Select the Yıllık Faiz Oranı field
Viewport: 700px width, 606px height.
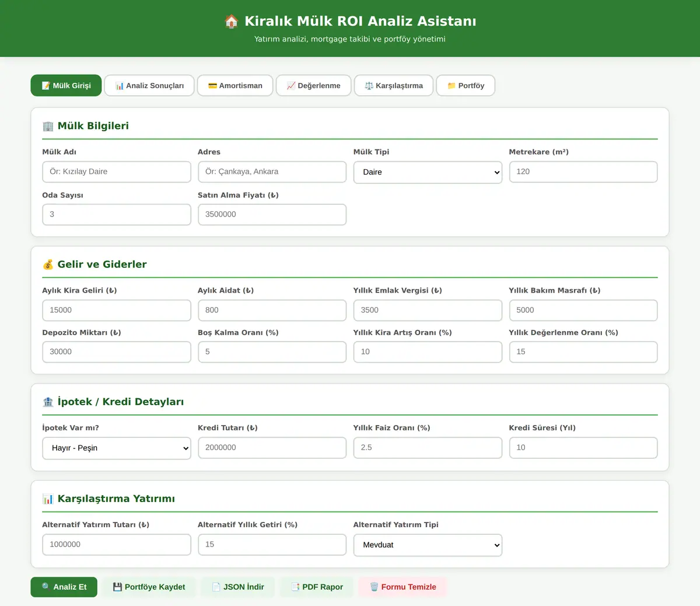[x=428, y=448]
